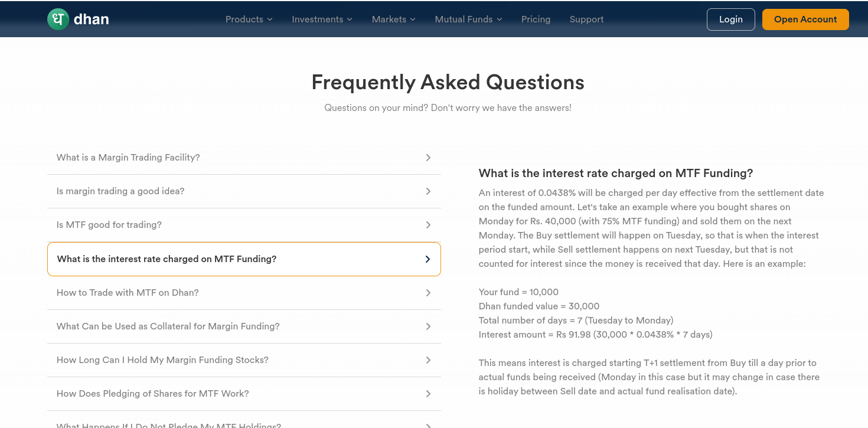This screenshot has height=428, width=868.
Task: Select 'What Can be Used as Collateral' question text
Action: pos(168,326)
